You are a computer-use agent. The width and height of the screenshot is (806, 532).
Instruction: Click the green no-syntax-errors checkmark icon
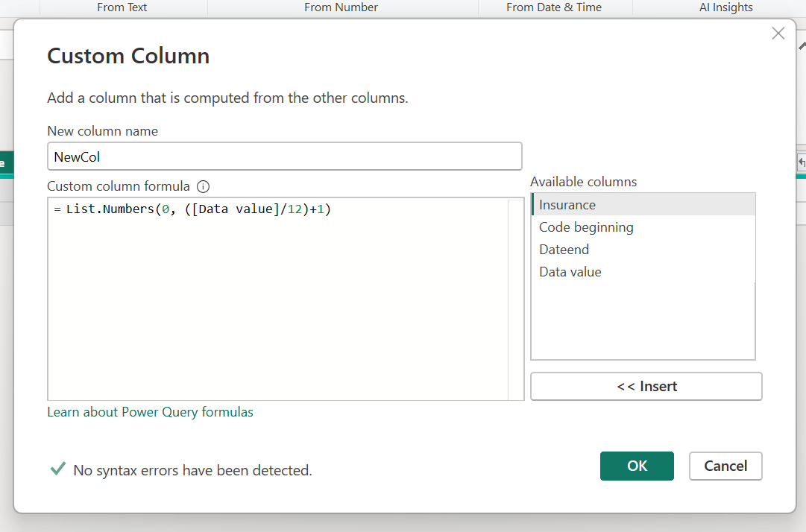[57, 469]
